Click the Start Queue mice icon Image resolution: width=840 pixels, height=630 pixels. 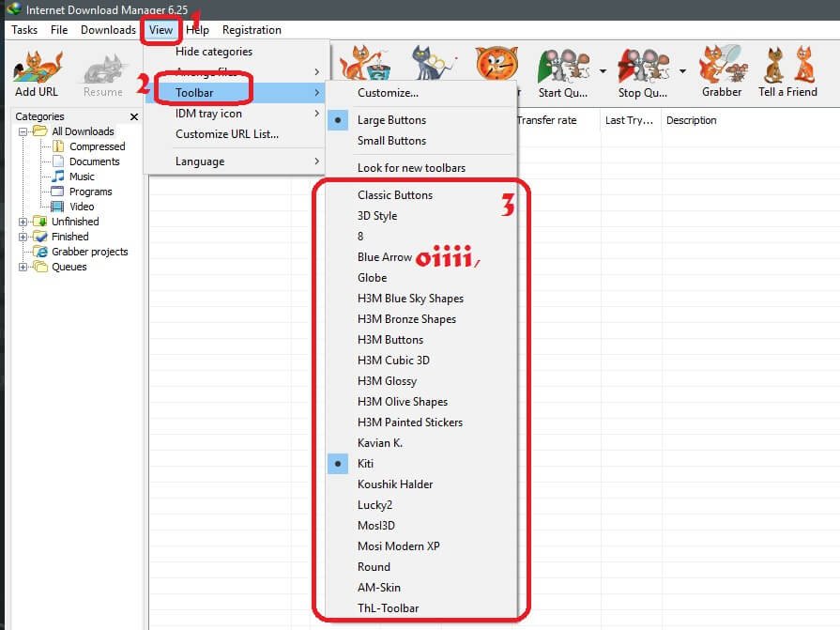[x=563, y=66]
